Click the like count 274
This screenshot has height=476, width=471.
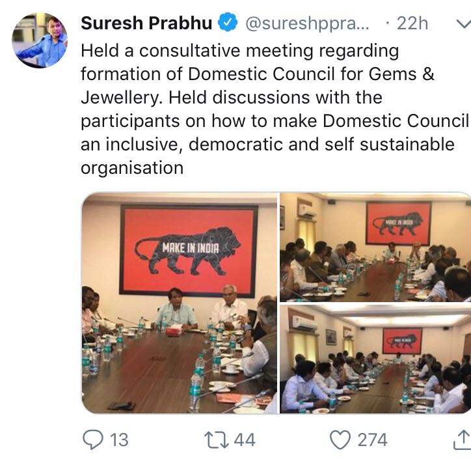(372, 441)
